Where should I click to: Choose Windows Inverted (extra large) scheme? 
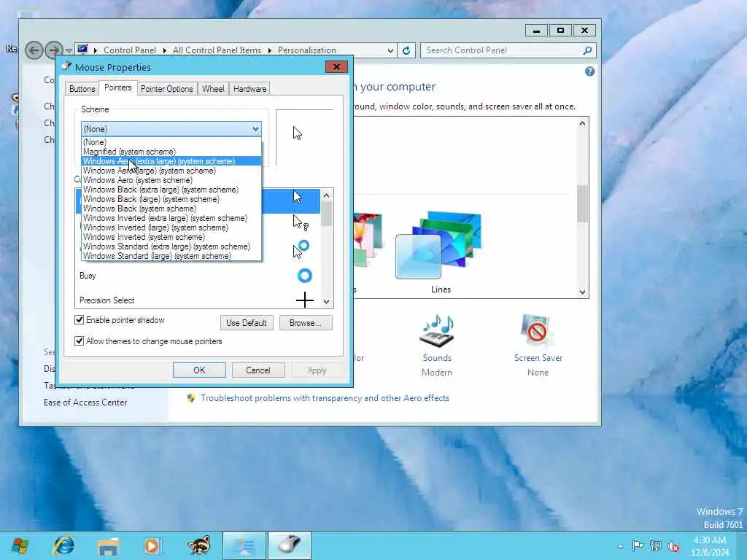point(171,218)
